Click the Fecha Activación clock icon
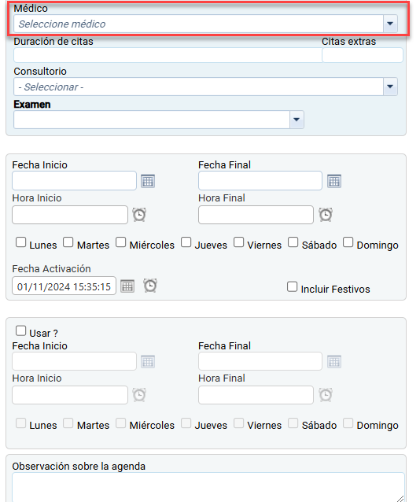The image size is (417, 502). [x=150, y=286]
